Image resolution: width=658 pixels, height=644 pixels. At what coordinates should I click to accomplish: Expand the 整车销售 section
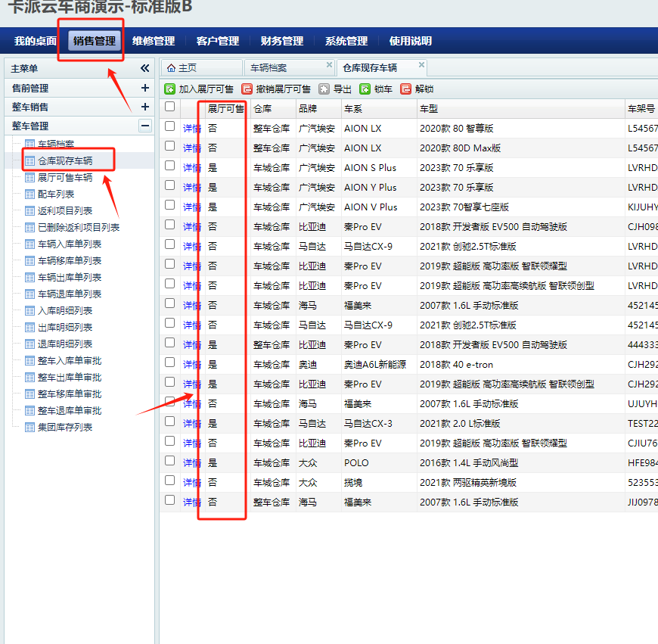pos(145,107)
